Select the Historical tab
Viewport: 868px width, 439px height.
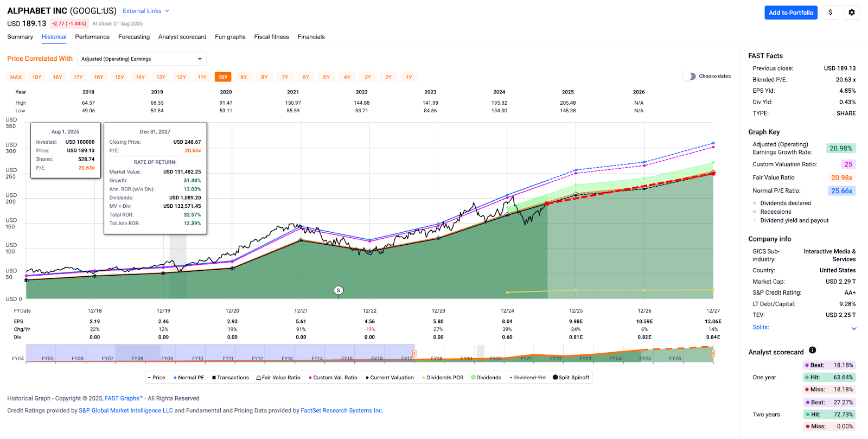pyautogui.click(x=54, y=37)
